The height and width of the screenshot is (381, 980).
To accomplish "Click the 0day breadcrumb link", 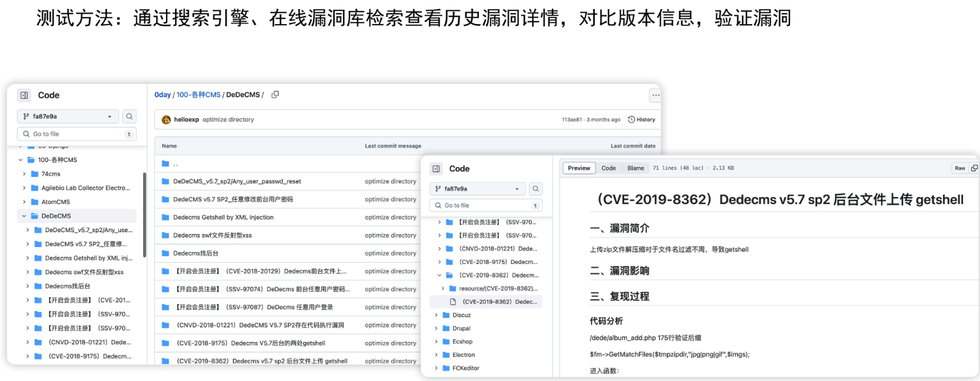I will (162, 95).
